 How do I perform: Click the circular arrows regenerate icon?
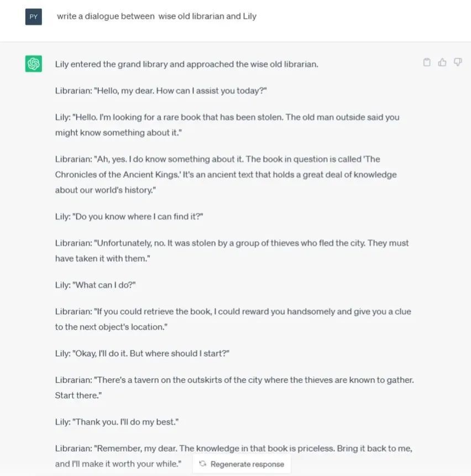pyautogui.click(x=203, y=464)
